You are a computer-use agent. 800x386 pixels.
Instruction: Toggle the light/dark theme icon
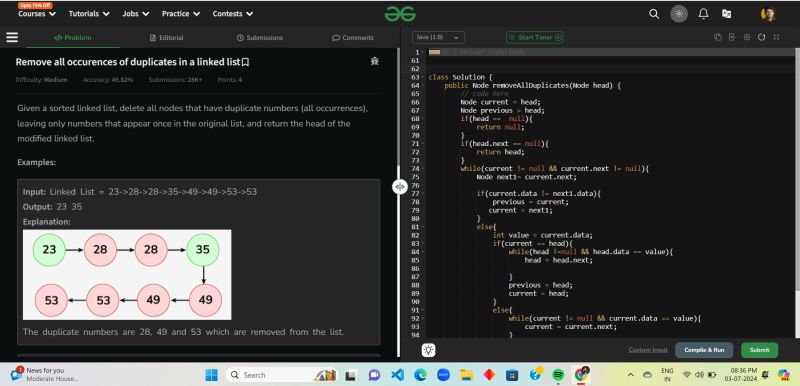pos(679,14)
